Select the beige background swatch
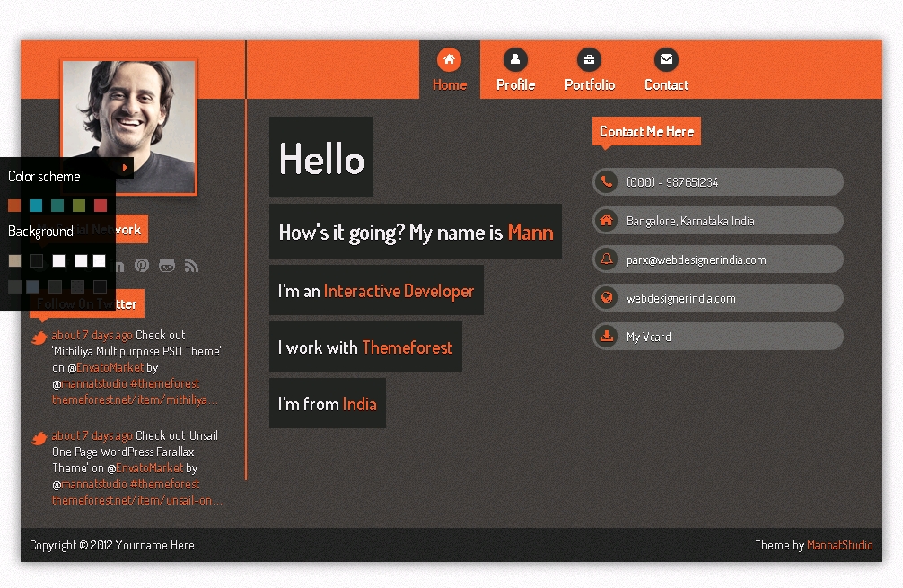 (14, 260)
